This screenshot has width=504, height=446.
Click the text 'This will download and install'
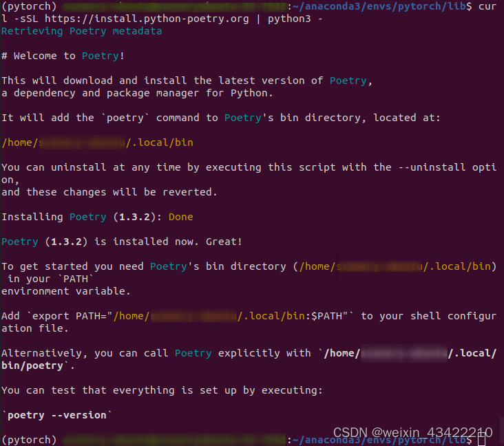94,81
